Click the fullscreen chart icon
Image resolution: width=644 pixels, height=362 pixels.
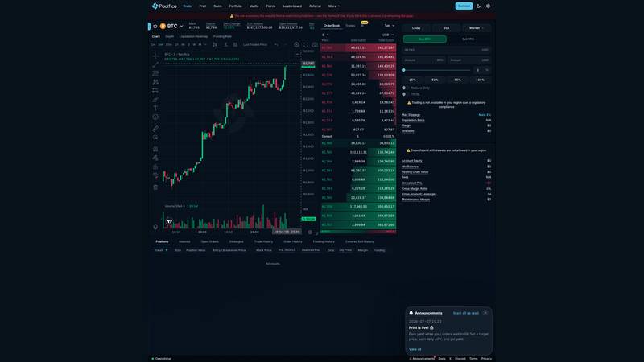tap(306, 44)
